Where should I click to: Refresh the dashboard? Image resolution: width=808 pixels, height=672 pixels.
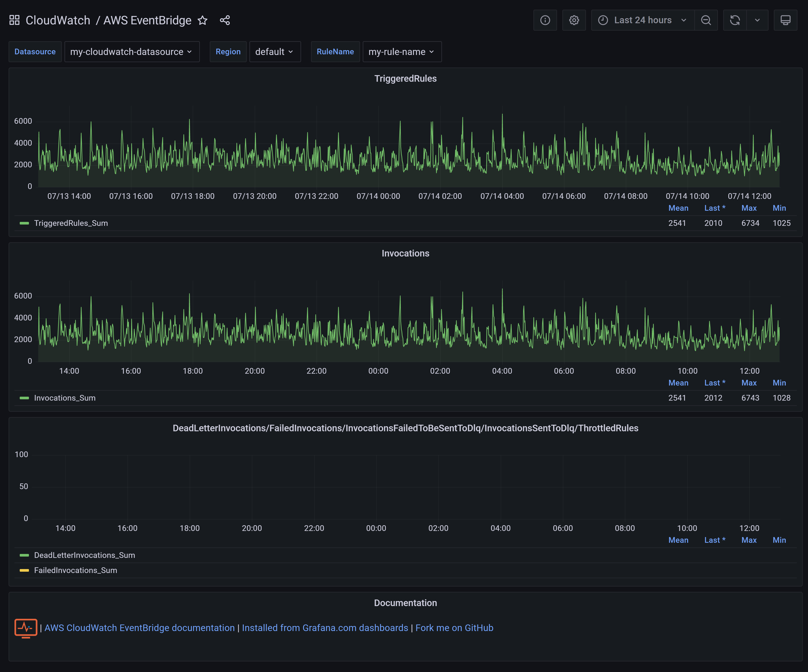click(735, 20)
